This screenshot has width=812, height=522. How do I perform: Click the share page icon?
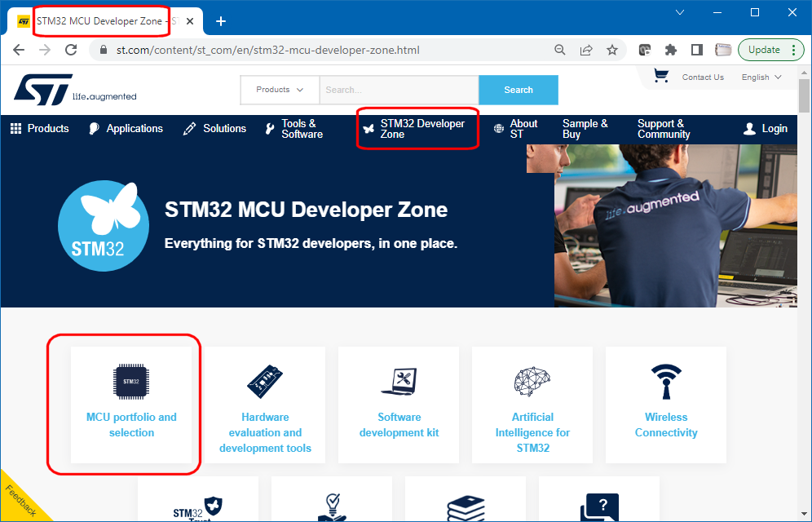(x=586, y=50)
